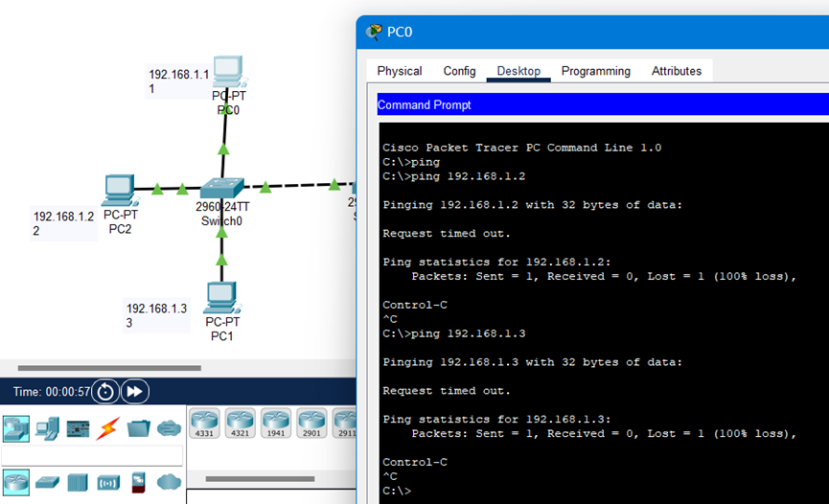829x504 pixels.
Task: Open the Config tab in PC0 window
Action: [x=459, y=71]
